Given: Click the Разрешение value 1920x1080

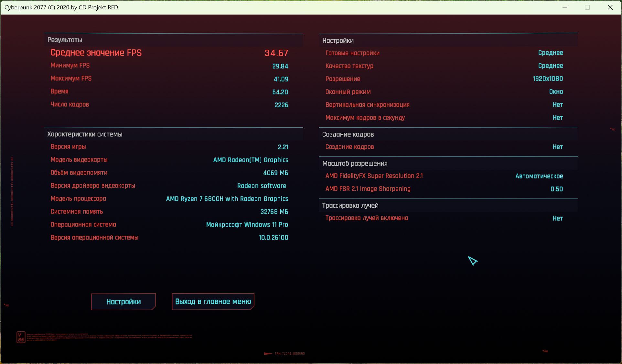Looking at the screenshot, I should coord(548,79).
